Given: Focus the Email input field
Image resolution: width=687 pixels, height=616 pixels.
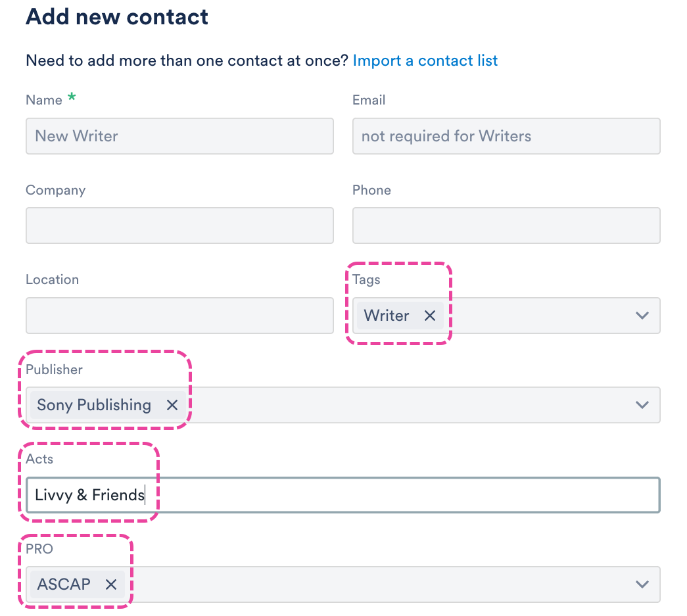Looking at the screenshot, I should coord(506,136).
